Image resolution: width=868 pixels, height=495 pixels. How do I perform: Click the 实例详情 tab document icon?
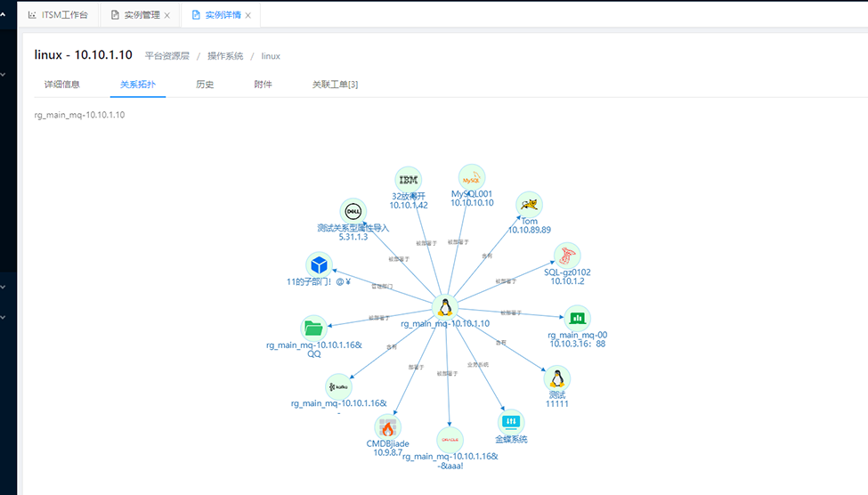pos(196,15)
